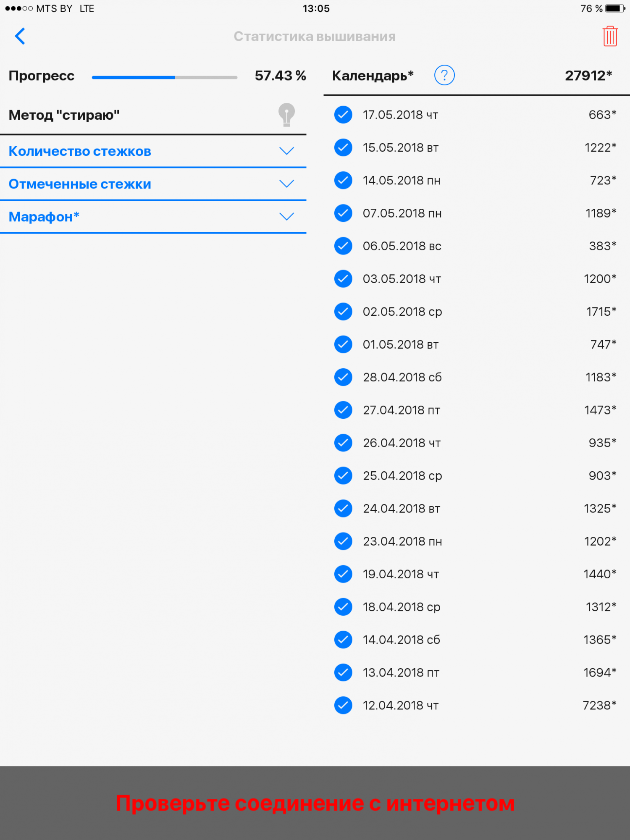
Task: Click the blue progress bar
Action: pyautogui.click(x=164, y=77)
